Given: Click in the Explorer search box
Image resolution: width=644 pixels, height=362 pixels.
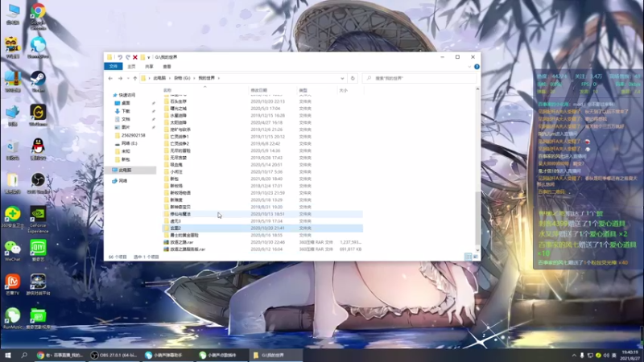Looking at the screenshot, I should 419,78.
